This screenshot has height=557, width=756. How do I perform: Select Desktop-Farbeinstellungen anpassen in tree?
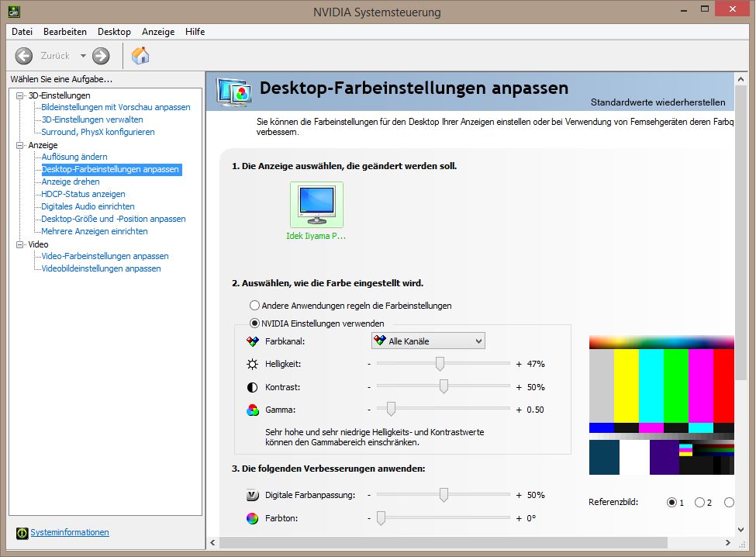click(110, 169)
